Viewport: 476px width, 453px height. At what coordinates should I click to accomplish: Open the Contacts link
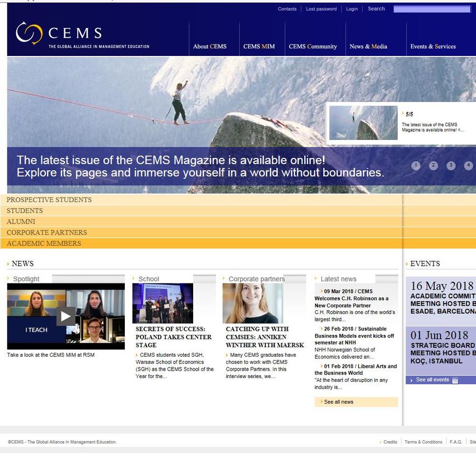point(287,9)
